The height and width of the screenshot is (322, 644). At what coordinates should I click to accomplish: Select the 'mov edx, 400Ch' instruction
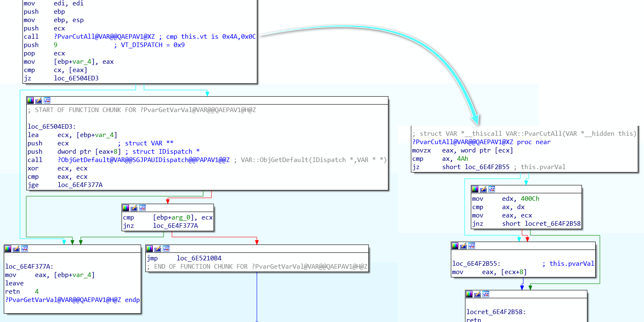coord(506,199)
